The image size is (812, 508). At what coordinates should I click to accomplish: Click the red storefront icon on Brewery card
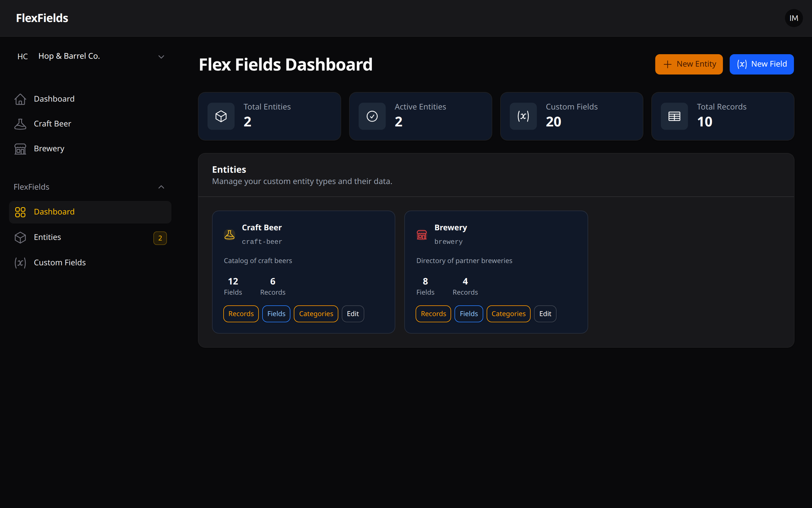[x=422, y=235]
